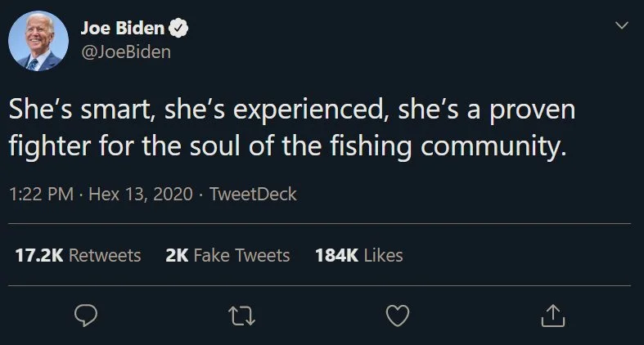This screenshot has width=644, height=345.
Task: Open the TweetDeck source link
Action: 253,195
